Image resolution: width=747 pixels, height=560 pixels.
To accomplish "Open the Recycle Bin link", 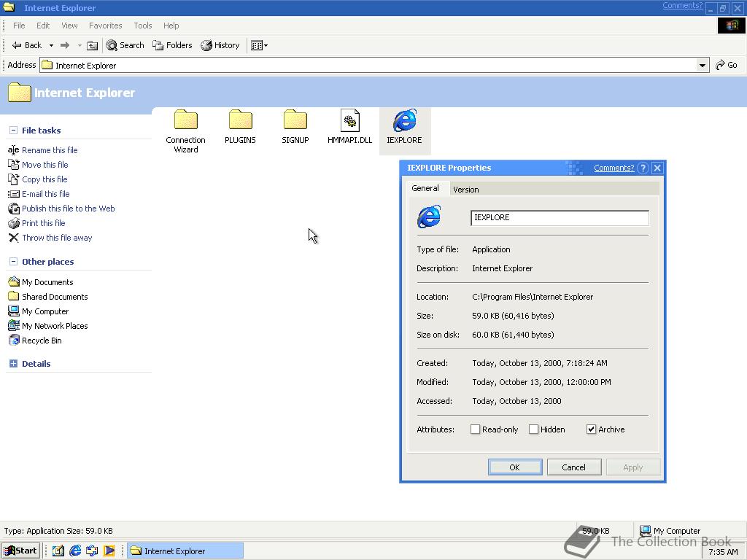I will [42, 341].
